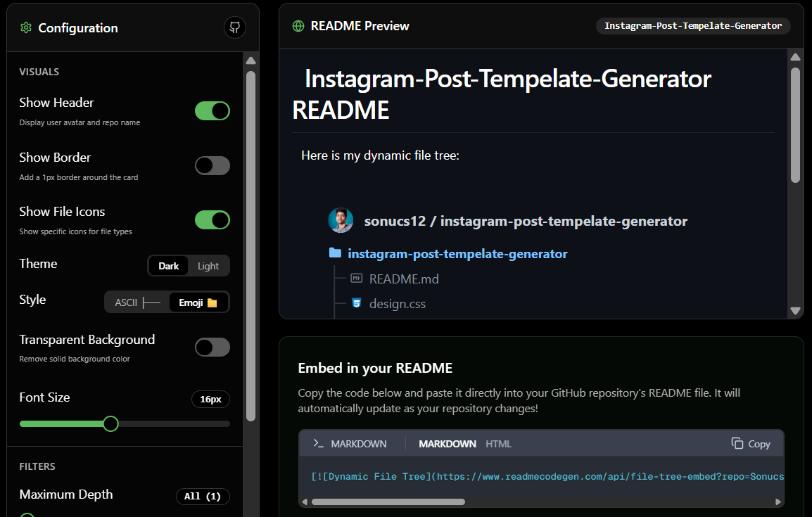
Task: Toggle the Show File Icons switch
Action: click(x=212, y=220)
